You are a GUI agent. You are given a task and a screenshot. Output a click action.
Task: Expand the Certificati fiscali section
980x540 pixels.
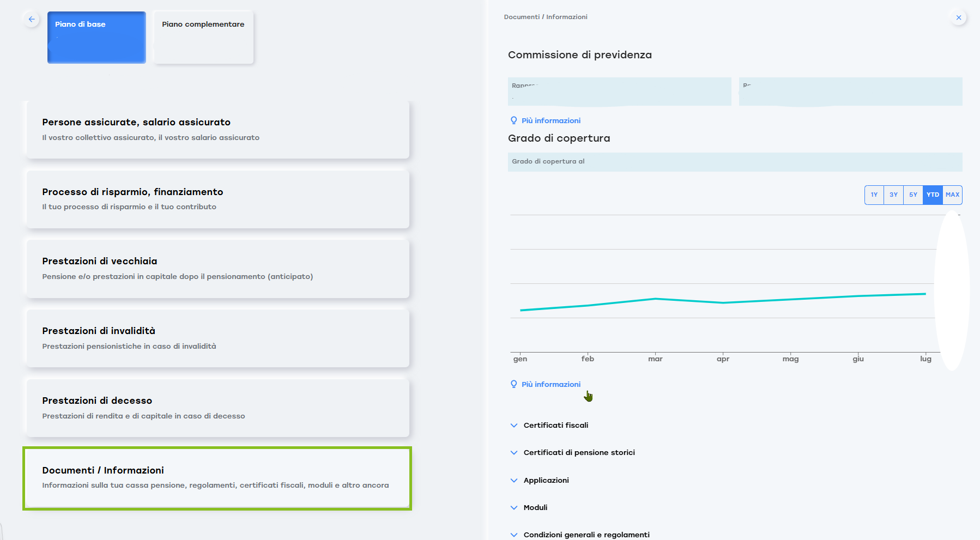tap(555, 425)
